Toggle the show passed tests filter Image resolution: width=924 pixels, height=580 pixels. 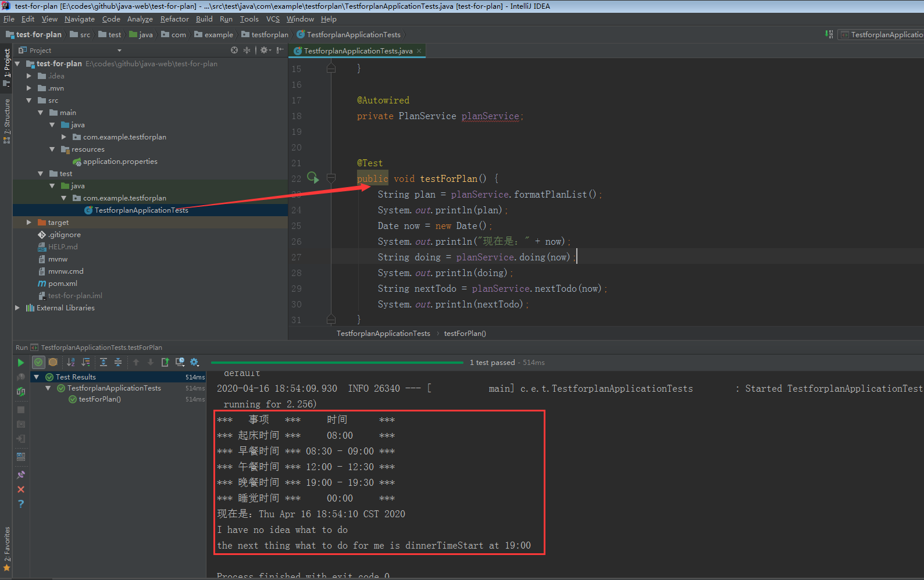click(x=38, y=363)
